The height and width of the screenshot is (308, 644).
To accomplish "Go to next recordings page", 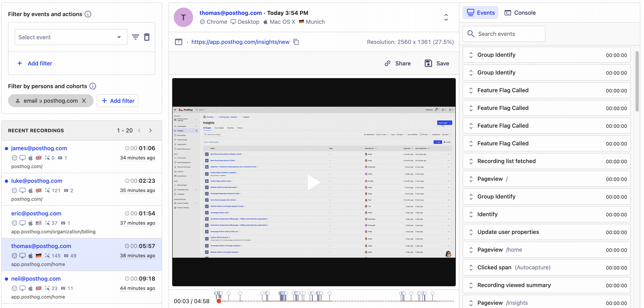I will tap(150, 130).
